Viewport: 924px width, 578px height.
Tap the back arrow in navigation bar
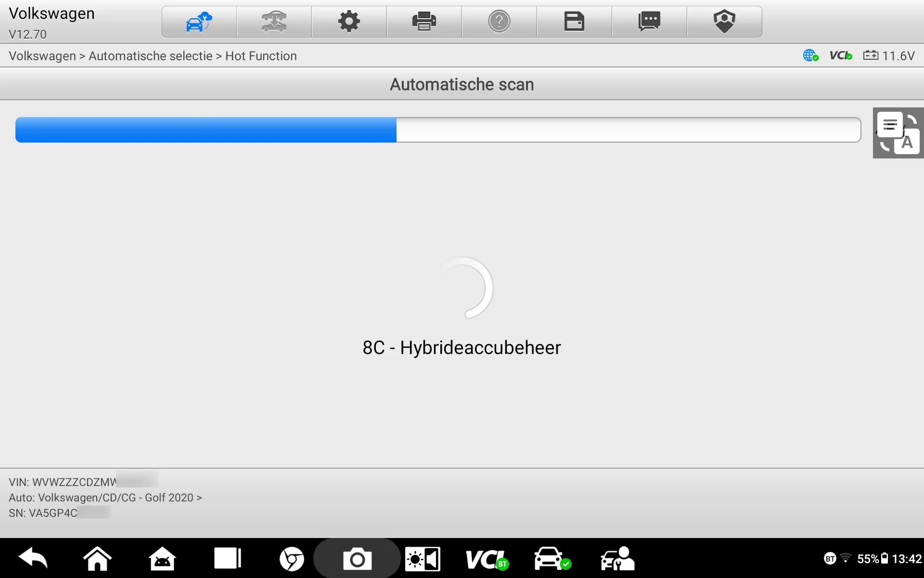[33, 559]
